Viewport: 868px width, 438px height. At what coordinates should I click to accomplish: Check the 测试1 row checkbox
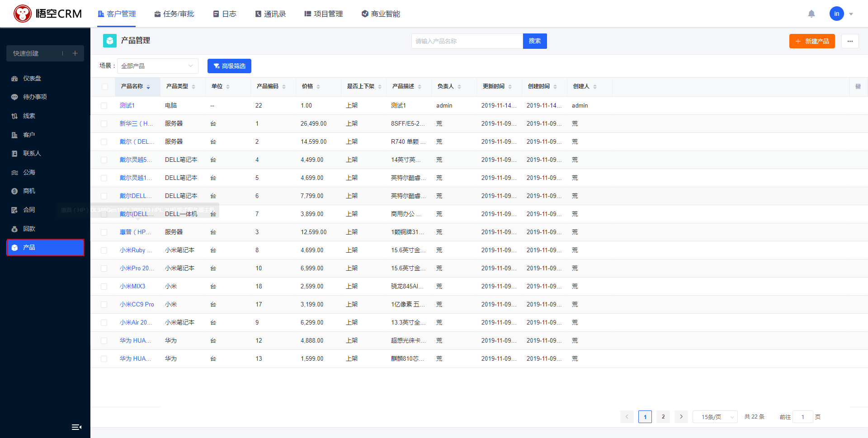coord(104,106)
